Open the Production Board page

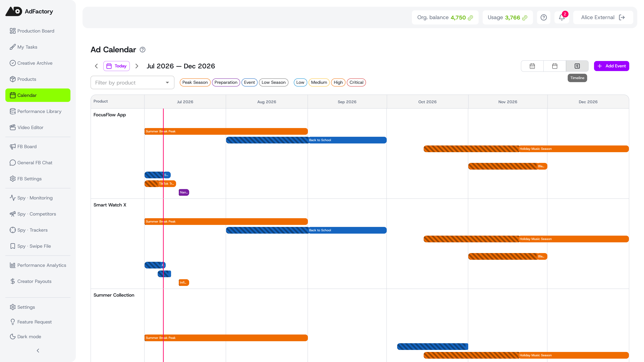coord(38,31)
